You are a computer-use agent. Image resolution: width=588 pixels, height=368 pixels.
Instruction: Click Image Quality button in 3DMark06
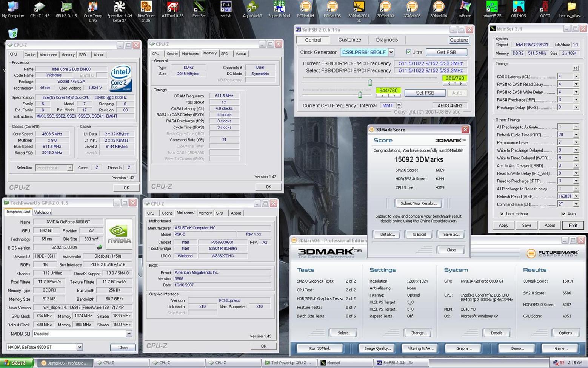point(377,348)
